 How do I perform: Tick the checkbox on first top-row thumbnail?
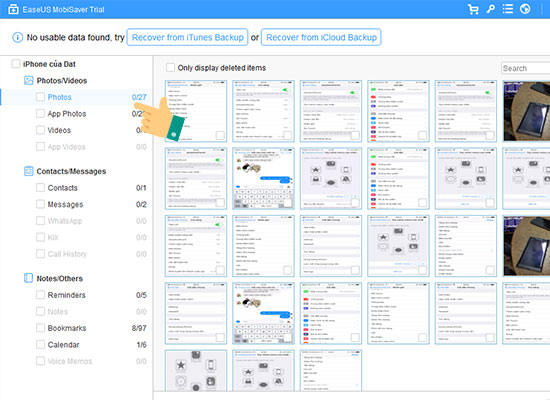coord(220,135)
